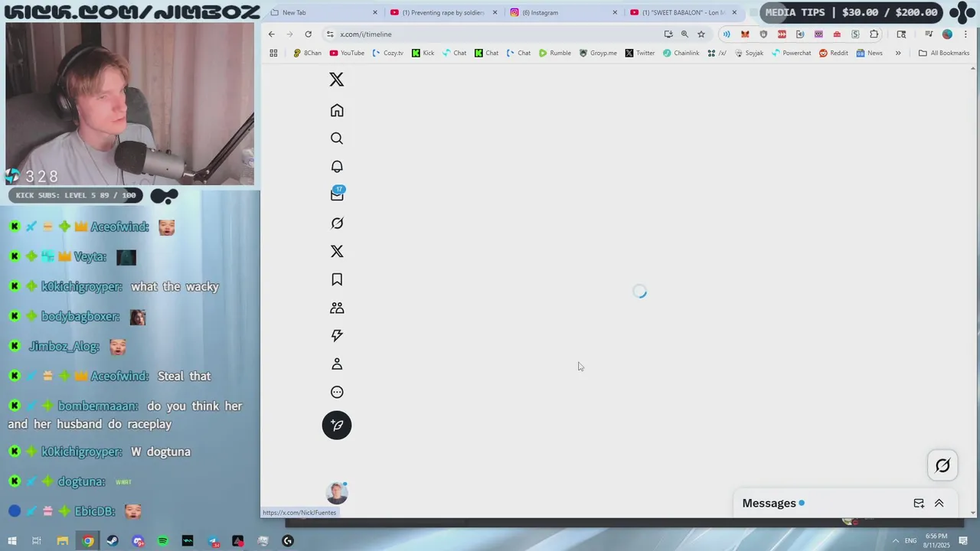Screen dimensions: 980x551
Task: View site information for x.com
Action: click(x=329, y=34)
